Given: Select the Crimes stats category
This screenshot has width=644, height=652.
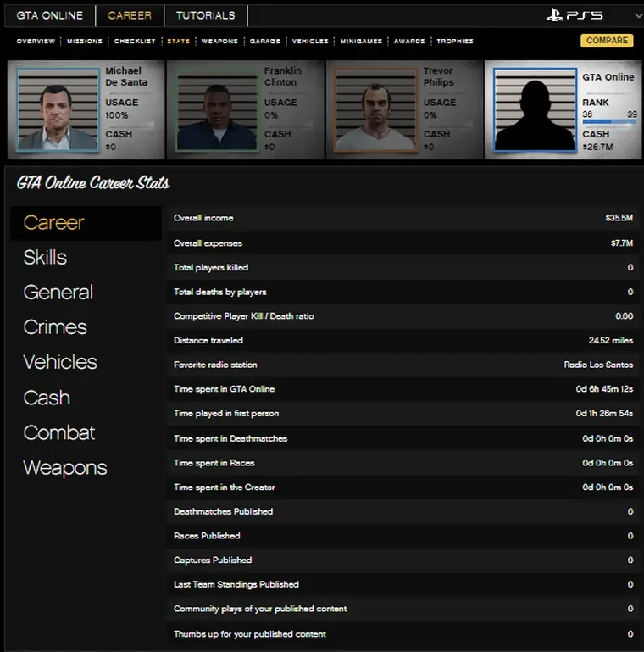Looking at the screenshot, I should [x=55, y=327].
